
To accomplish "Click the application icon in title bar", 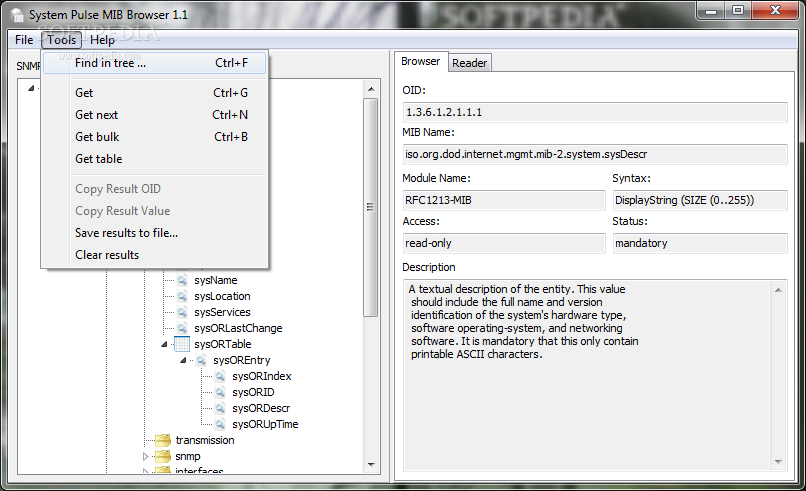I will point(17,15).
